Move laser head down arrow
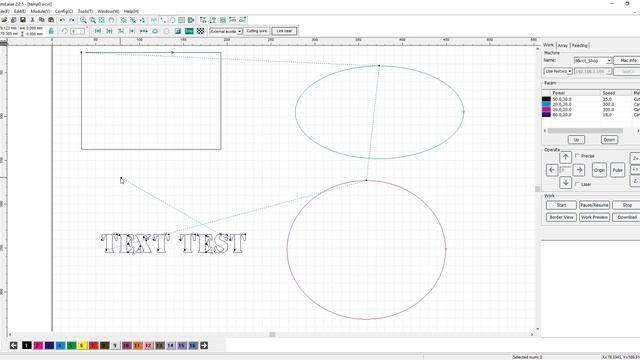The width and height of the screenshot is (640, 360). pos(565,183)
